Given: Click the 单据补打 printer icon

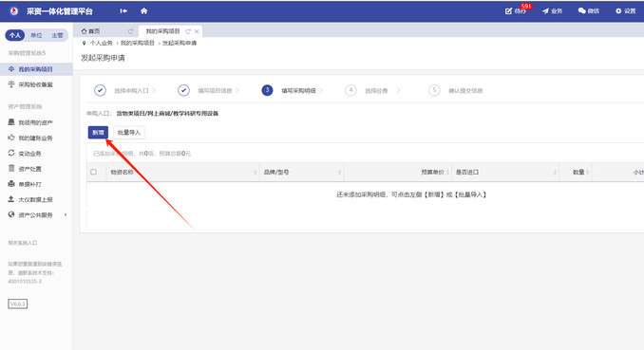Looking at the screenshot, I should [11, 184].
